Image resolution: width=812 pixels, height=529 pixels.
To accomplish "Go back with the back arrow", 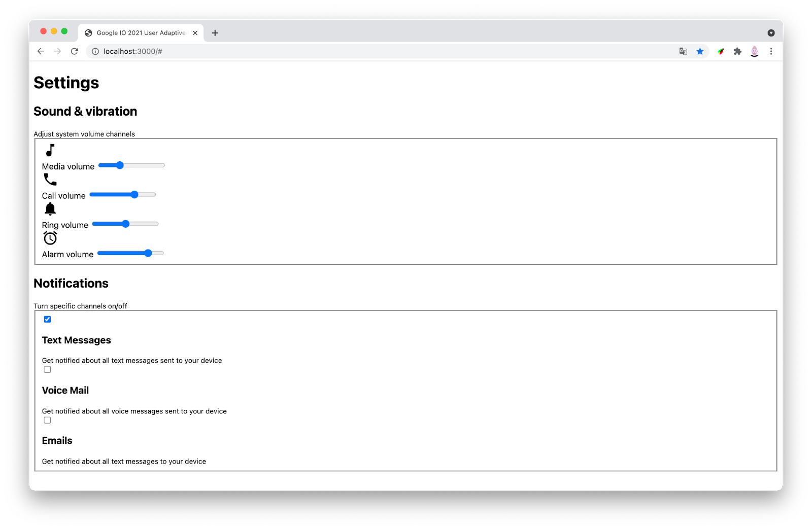I will click(41, 51).
